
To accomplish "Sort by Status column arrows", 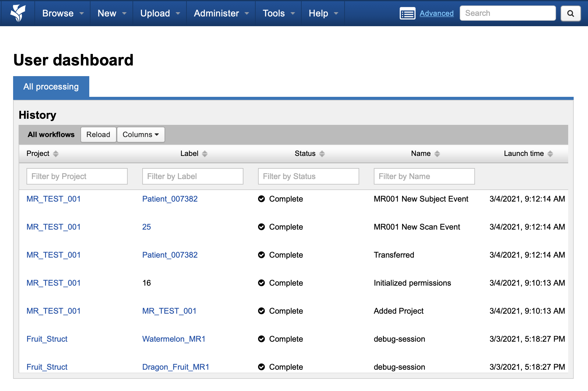I will tap(322, 154).
